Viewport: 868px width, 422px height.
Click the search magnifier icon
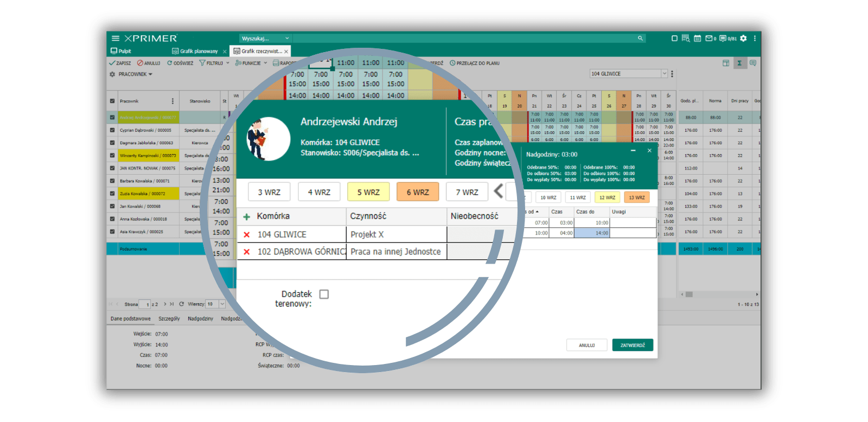pos(640,39)
